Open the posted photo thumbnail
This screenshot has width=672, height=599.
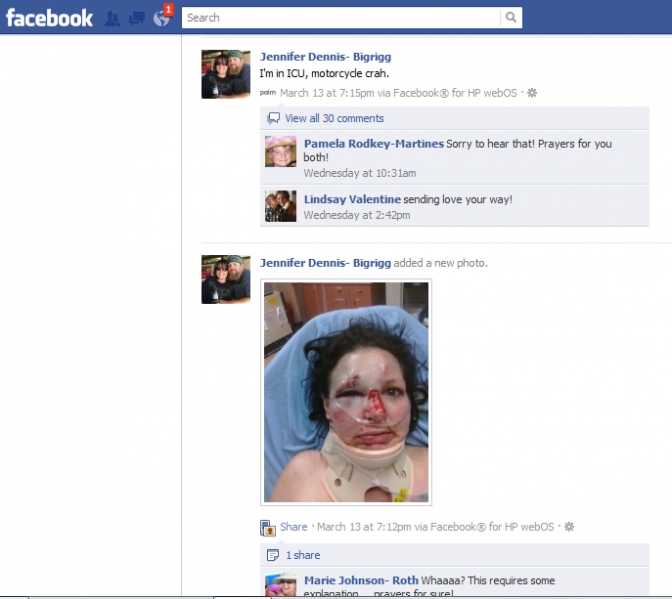(346, 392)
